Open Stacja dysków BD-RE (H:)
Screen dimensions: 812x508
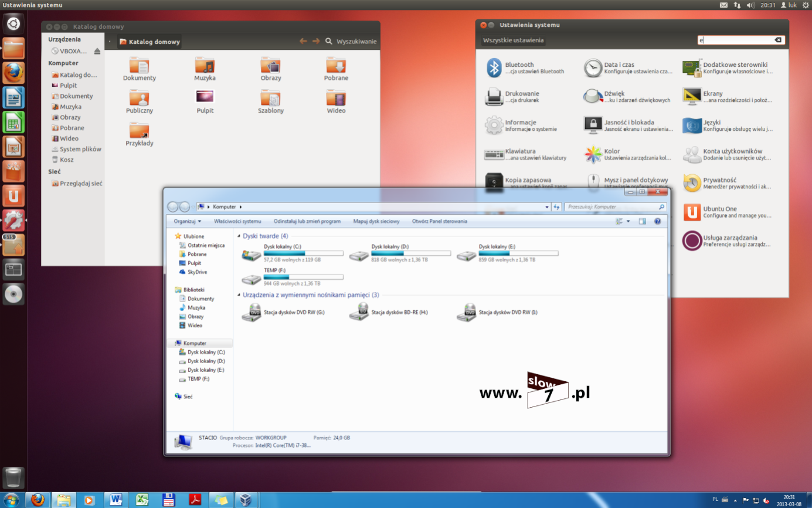coord(389,313)
